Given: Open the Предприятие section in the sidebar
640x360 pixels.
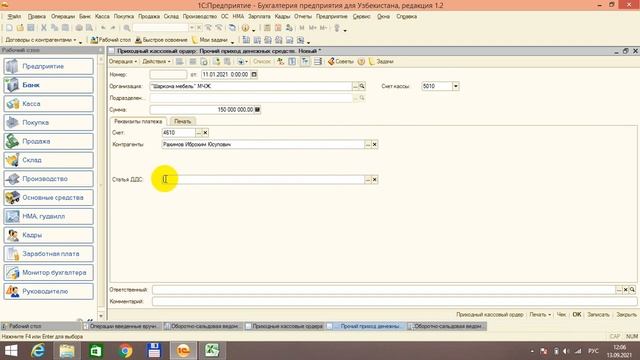Looking at the screenshot, I should (x=49, y=66).
